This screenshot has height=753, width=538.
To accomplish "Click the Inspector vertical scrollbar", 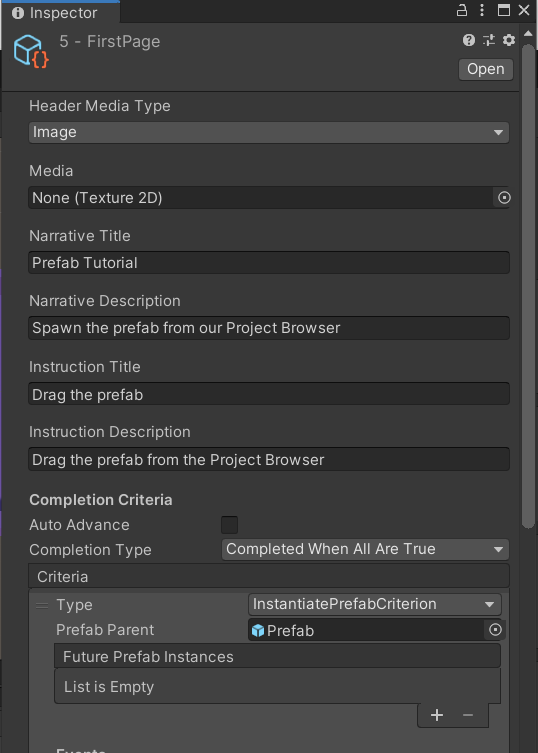I will tap(528, 286).
